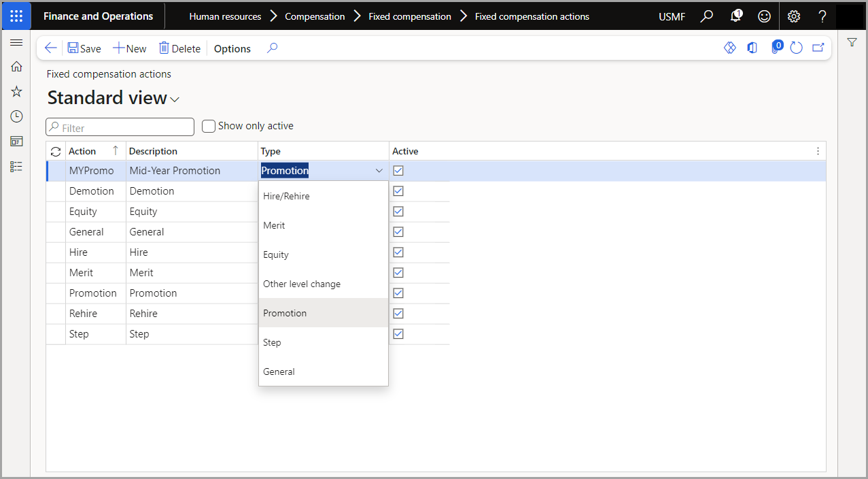Create a New record
Screen dimensions: 868x479
130,48
